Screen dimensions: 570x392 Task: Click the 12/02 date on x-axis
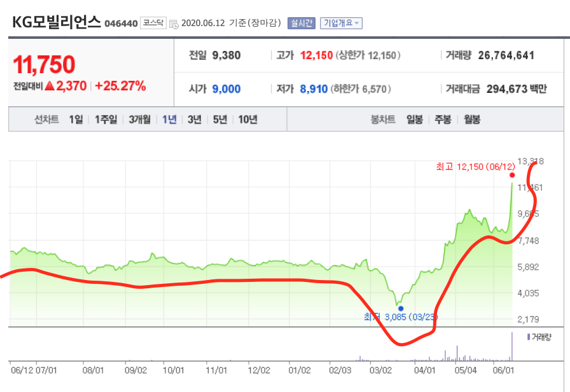click(x=259, y=370)
